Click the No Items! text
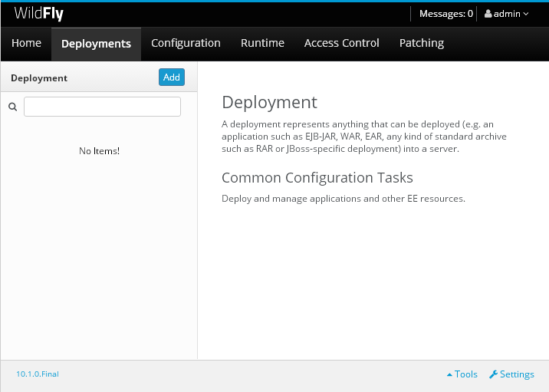The height and width of the screenshot is (392, 549). point(99,151)
